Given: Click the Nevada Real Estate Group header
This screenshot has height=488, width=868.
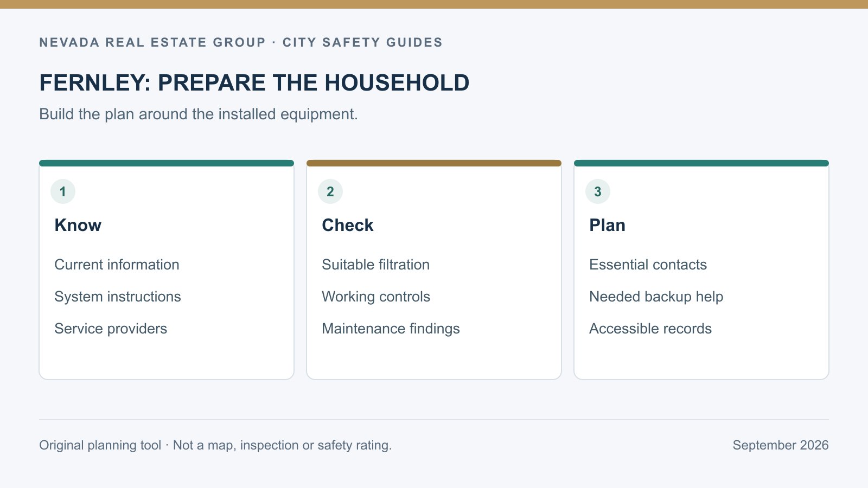Looking at the screenshot, I should pos(241,42).
